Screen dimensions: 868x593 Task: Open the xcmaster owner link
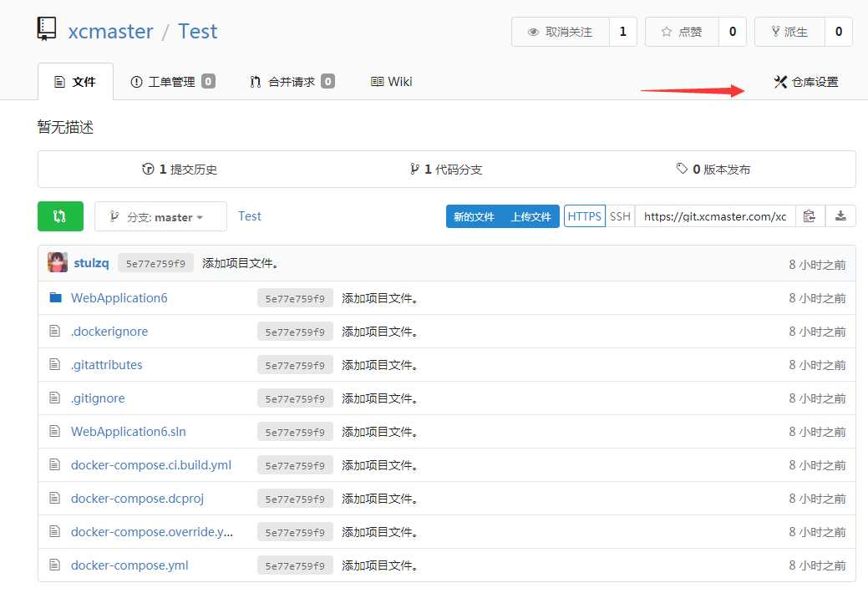(x=111, y=32)
